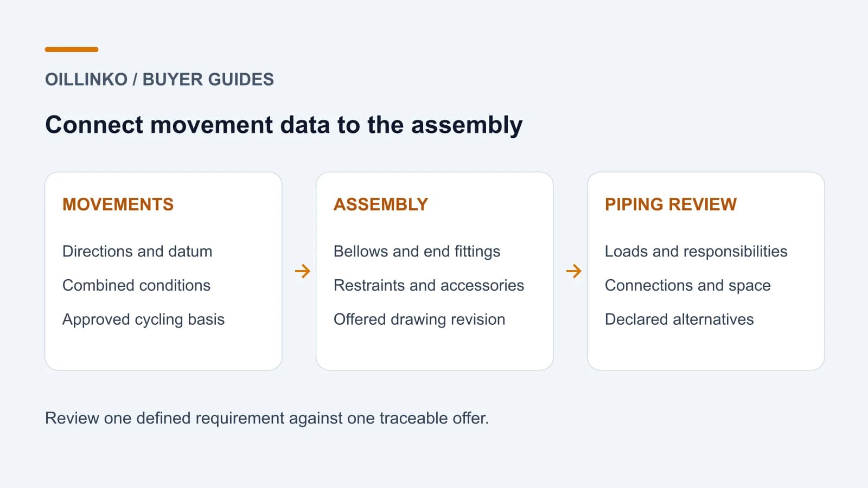Screen dimensions: 868x488
Task: Click Bellows and end fittings item
Action: (x=417, y=252)
